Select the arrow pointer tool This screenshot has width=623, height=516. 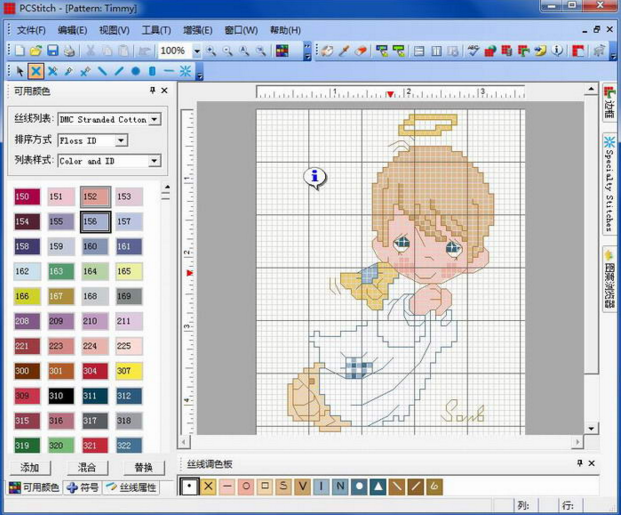pos(19,72)
